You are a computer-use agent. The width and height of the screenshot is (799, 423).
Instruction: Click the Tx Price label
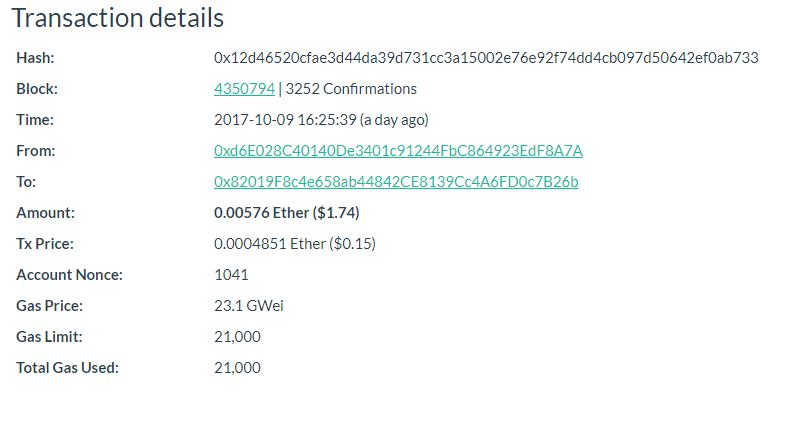(45, 244)
